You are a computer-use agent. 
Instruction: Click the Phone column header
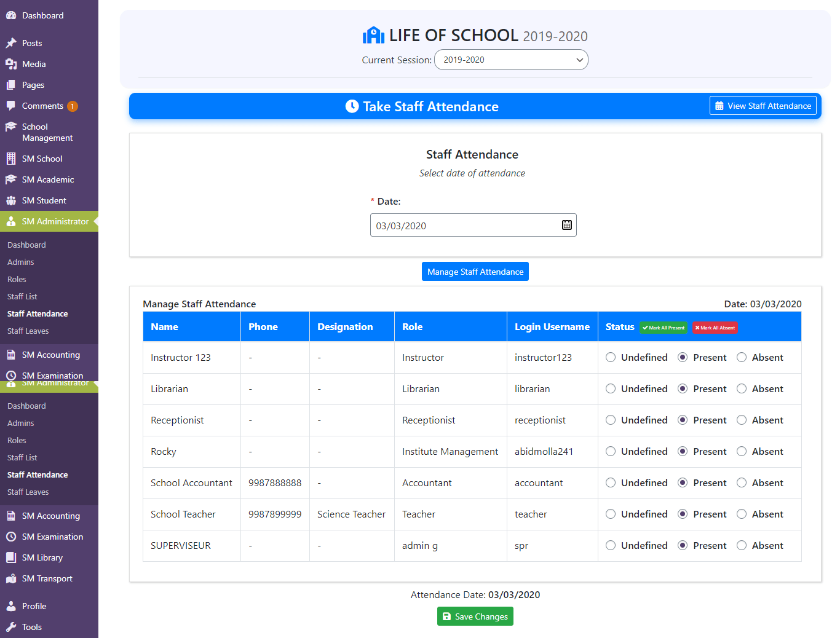coord(275,326)
